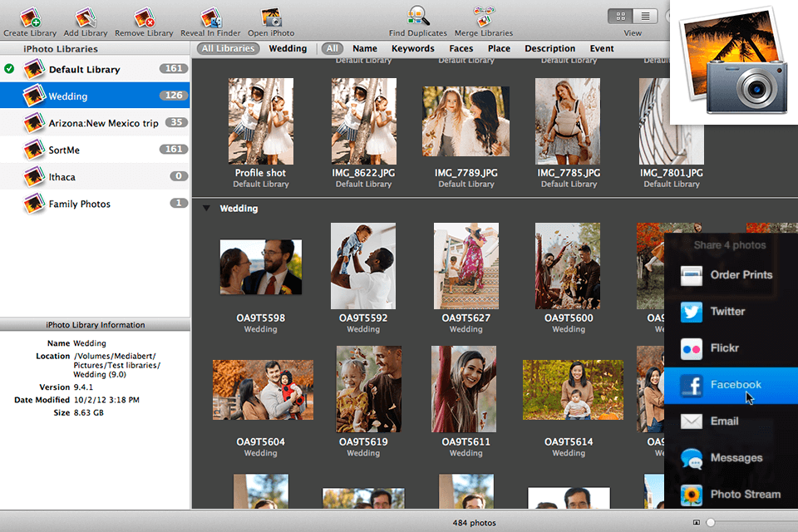The image size is (798, 532).
Task: Click the Order Prints icon
Action: pyautogui.click(x=691, y=275)
